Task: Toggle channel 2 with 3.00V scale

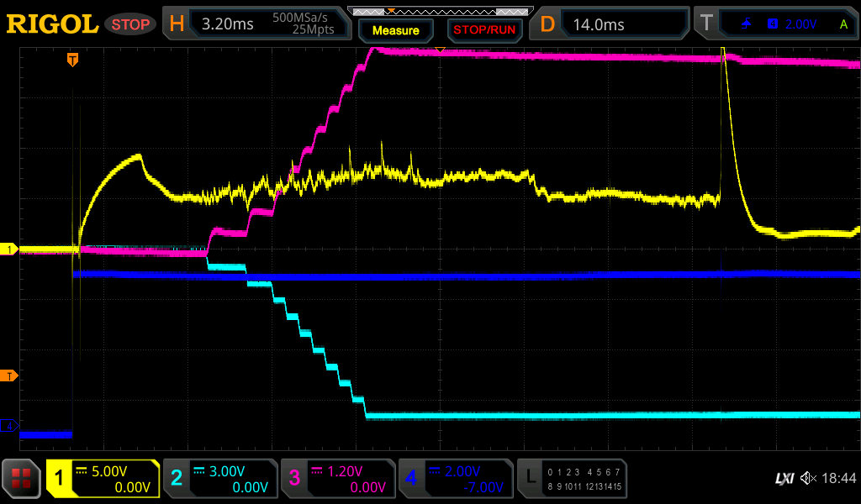Action: [220, 479]
